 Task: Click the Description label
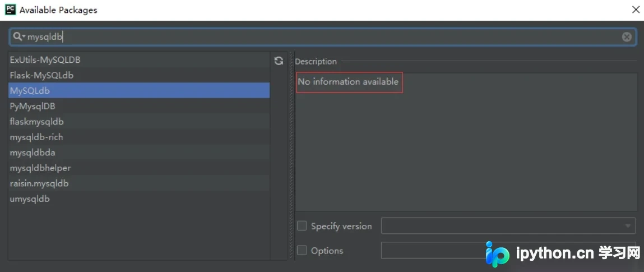point(316,62)
